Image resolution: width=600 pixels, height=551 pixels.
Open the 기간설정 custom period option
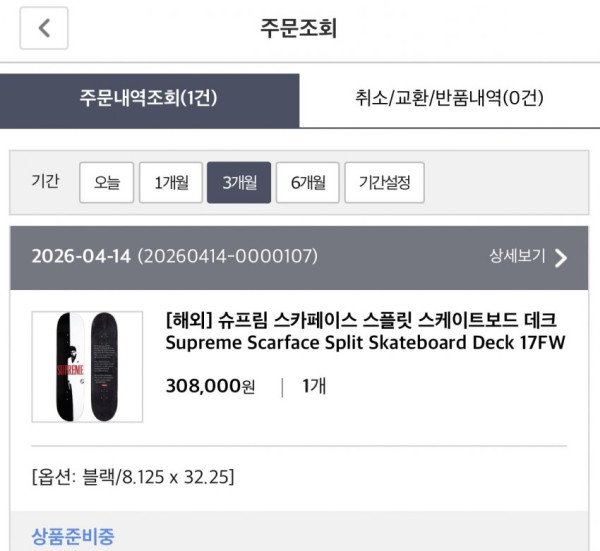385,183
